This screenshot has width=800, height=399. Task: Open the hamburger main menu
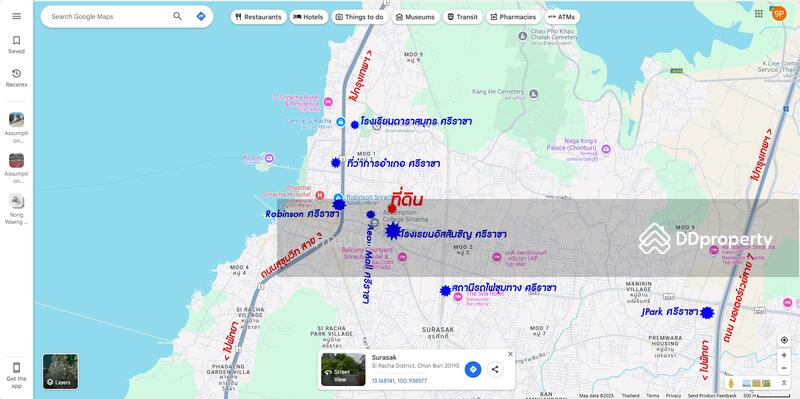pyautogui.click(x=16, y=16)
